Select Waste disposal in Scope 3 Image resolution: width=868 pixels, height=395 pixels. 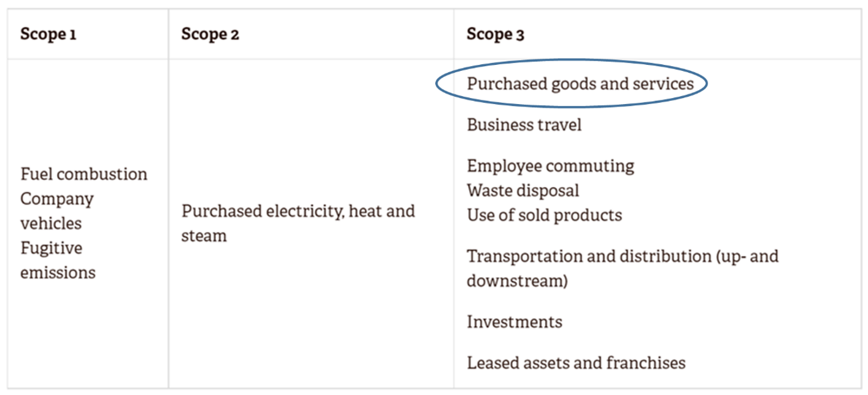[x=523, y=191]
